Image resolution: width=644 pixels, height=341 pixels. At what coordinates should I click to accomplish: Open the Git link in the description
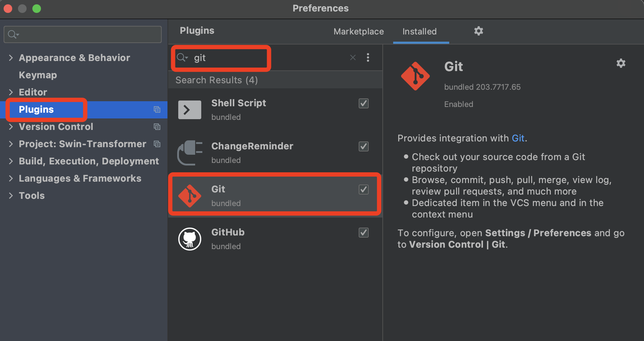(518, 138)
